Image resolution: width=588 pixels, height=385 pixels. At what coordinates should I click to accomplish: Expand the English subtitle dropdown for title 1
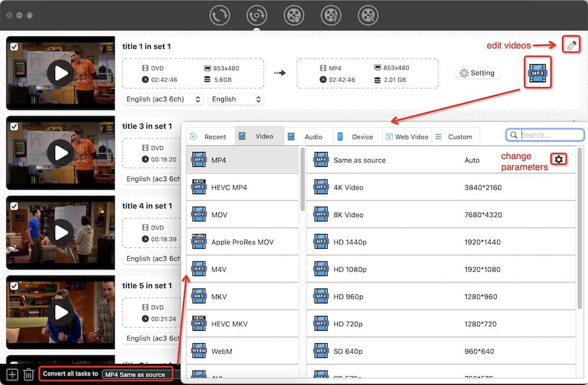236,99
